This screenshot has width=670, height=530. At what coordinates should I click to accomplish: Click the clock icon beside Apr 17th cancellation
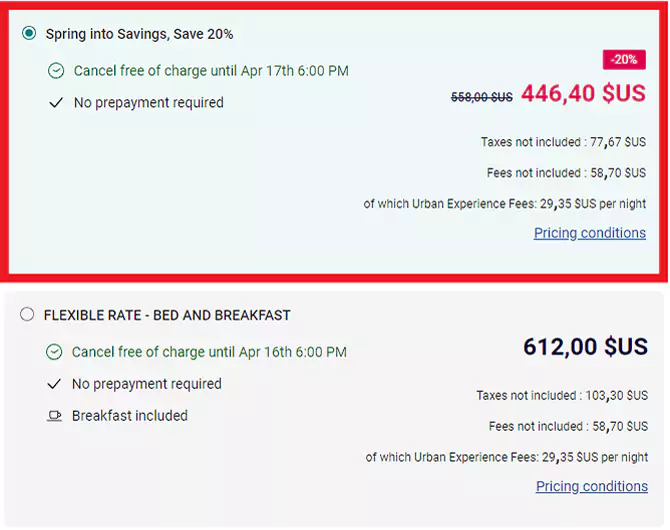point(56,71)
